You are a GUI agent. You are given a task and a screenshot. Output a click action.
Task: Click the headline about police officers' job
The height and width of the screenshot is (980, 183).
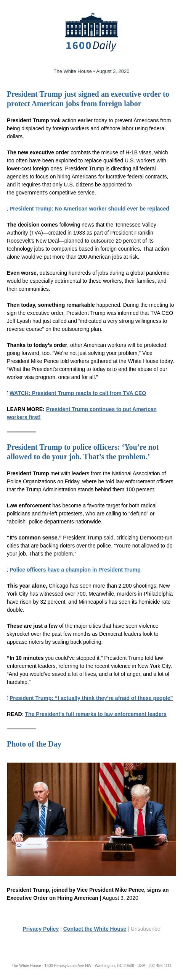[x=83, y=452]
